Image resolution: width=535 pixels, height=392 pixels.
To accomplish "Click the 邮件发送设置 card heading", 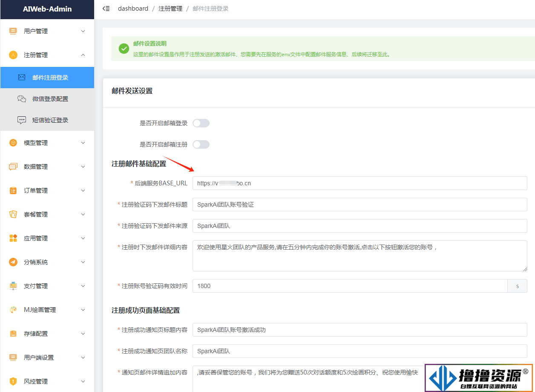I will pyautogui.click(x=132, y=91).
